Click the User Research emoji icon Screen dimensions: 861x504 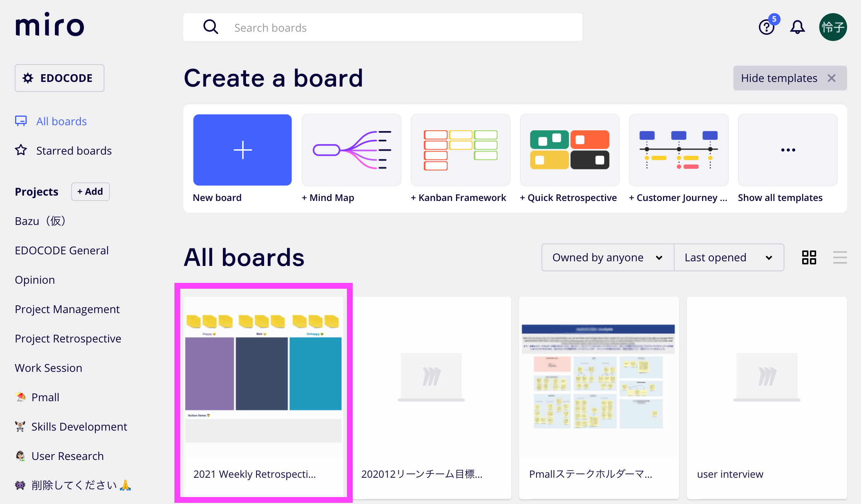pos(20,456)
